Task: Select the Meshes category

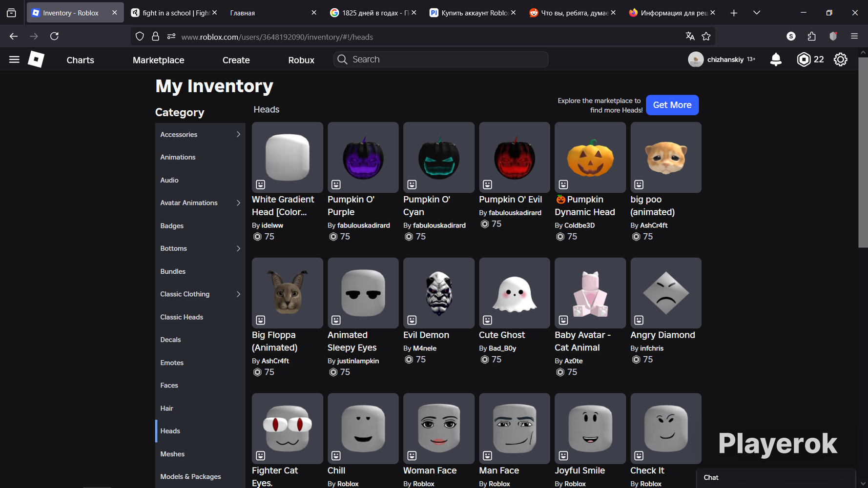Action: point(200,454)
